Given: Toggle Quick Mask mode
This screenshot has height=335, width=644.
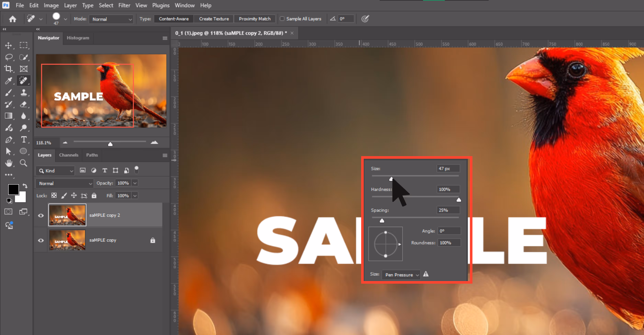Looking at the screenshot, I should (x=8, y=212).
